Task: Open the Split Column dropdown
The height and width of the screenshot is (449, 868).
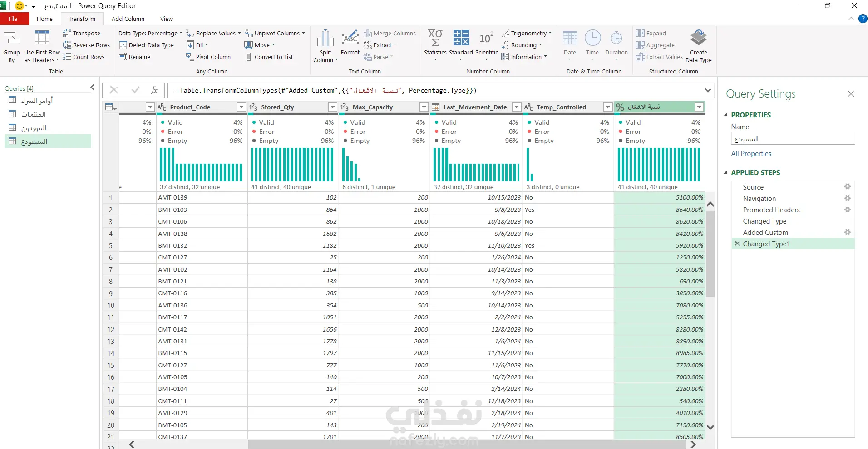Action: point(325,46)
